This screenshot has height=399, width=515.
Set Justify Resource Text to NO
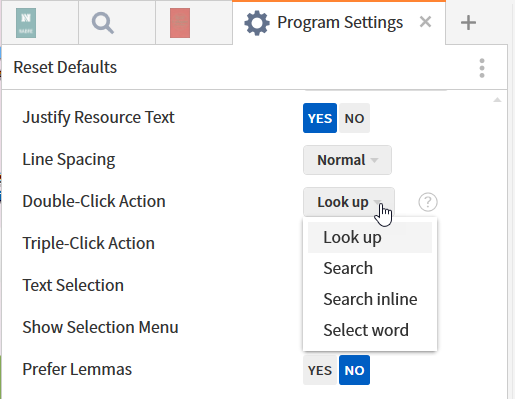pos(354,118)
